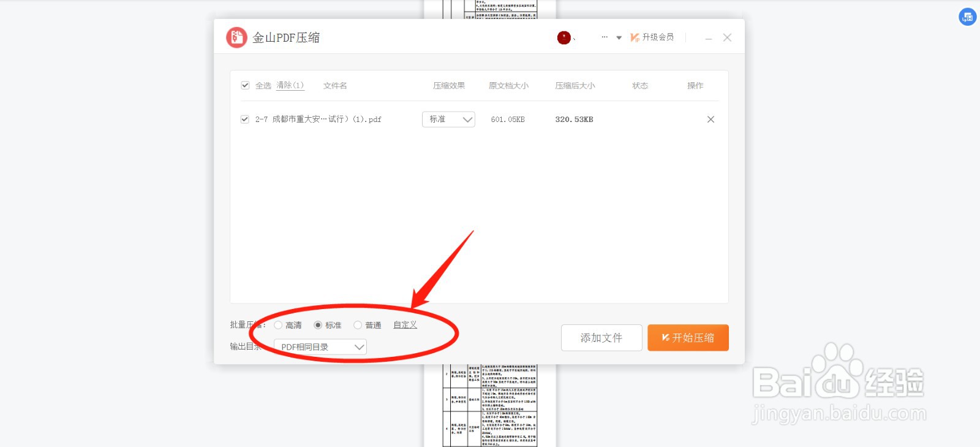Click the compressed size value 320.53KB
Screen dimensions: 980x447
pos(574,120)
